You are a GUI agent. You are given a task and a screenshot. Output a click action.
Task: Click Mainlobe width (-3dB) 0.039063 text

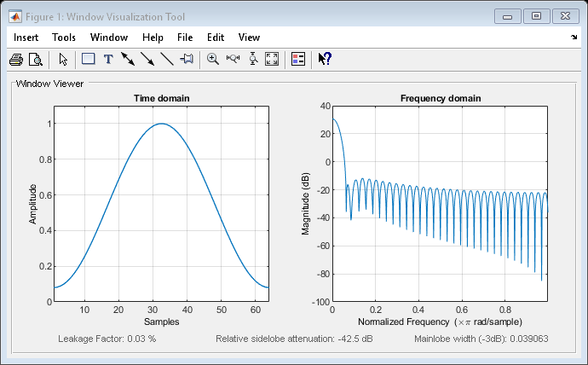481,339
